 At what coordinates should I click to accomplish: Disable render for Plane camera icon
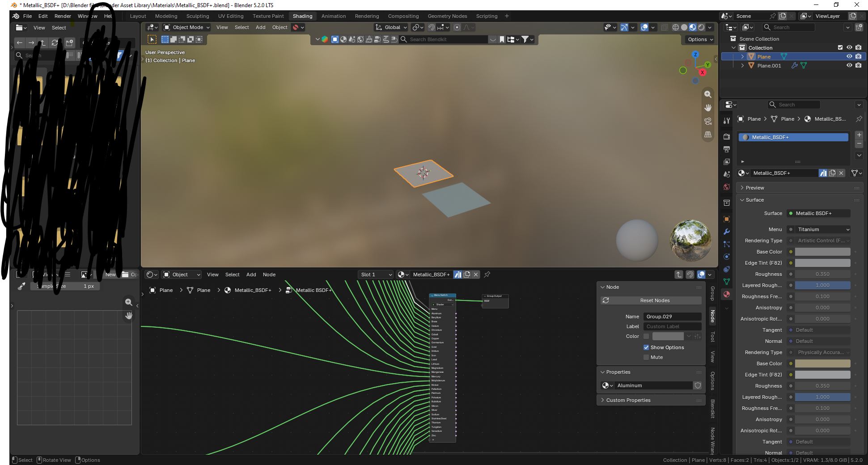pos(858,56)
